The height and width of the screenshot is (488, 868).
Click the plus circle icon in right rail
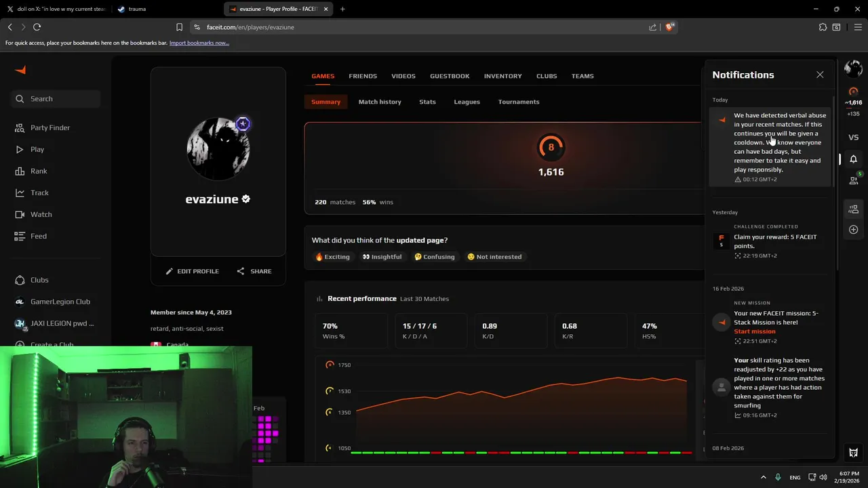854,230
